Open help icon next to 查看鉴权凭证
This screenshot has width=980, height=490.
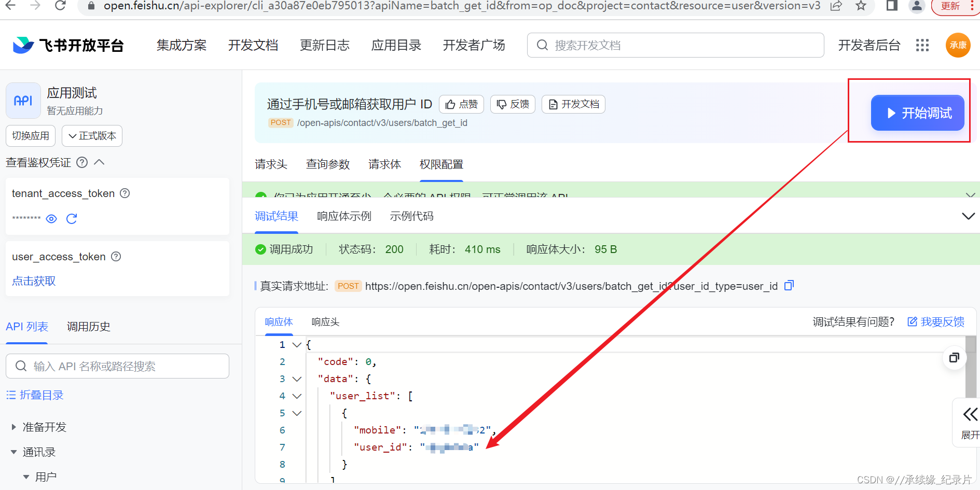[82, 162]
